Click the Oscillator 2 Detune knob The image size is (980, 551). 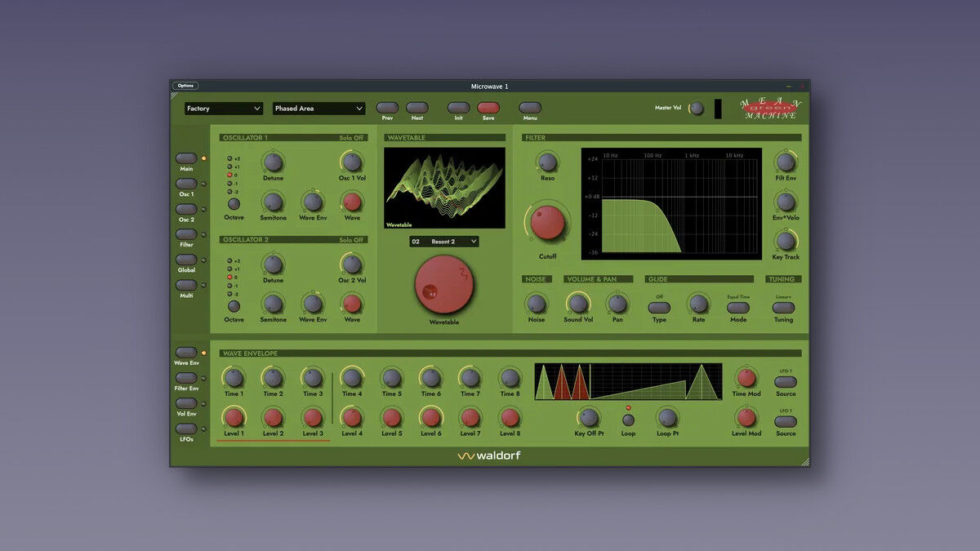point(274,264)
